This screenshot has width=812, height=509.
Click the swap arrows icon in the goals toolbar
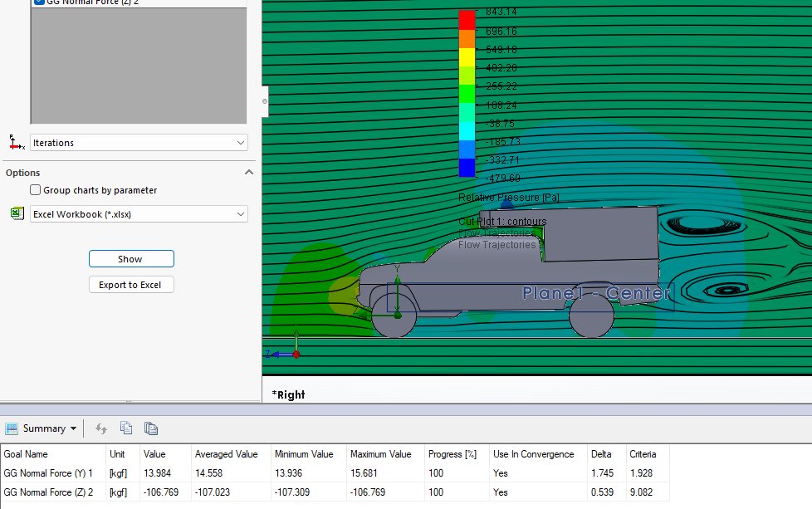(101, 428)
